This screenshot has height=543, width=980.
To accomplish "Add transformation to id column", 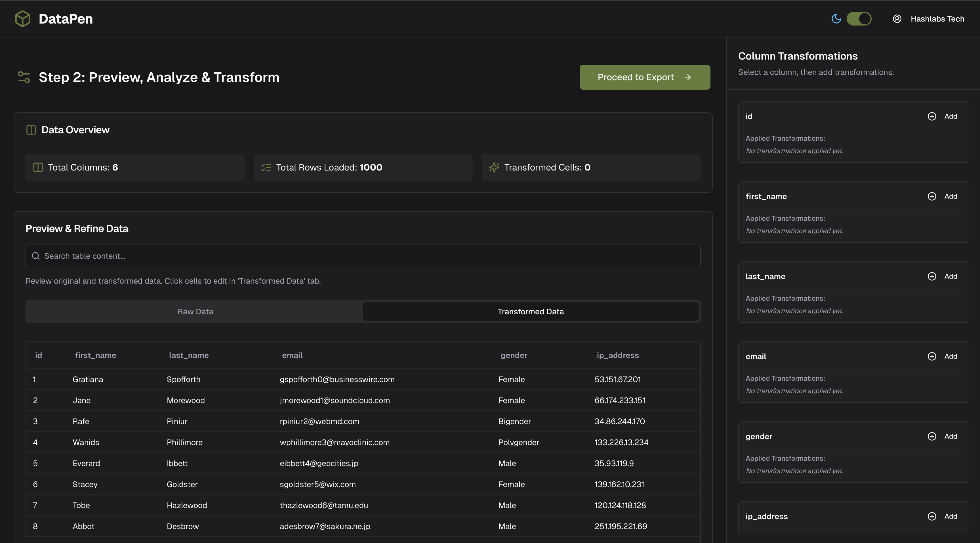I will [942, 116].
